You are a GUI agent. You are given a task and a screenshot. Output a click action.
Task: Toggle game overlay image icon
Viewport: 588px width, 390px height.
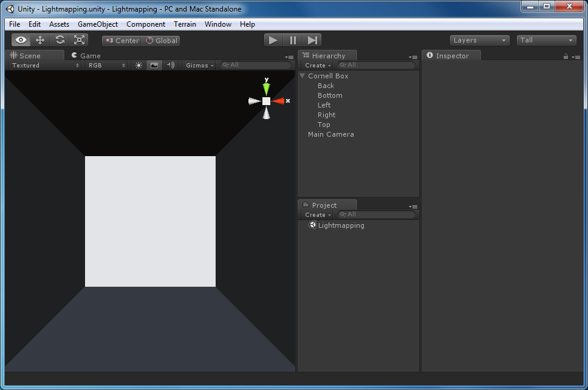154,65
